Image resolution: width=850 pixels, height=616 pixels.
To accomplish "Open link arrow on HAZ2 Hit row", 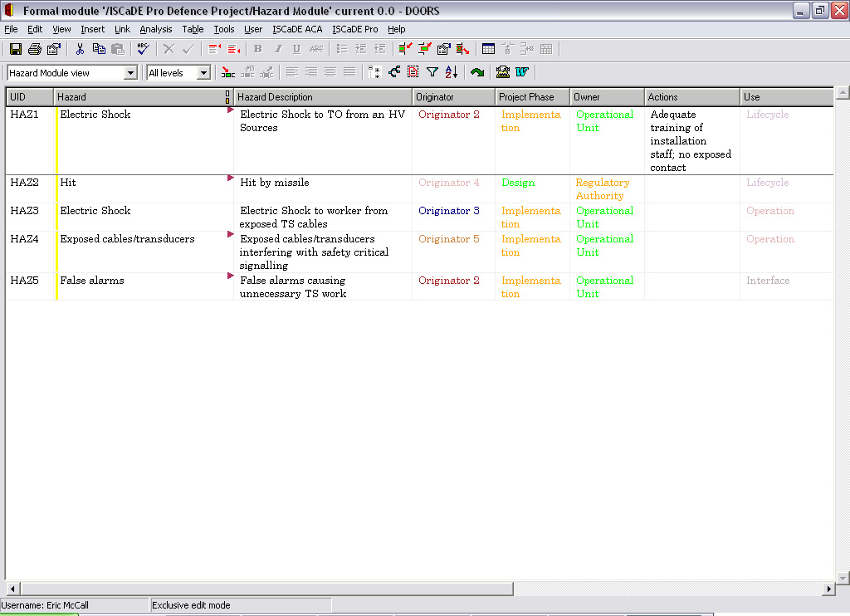I will [231, 178].
